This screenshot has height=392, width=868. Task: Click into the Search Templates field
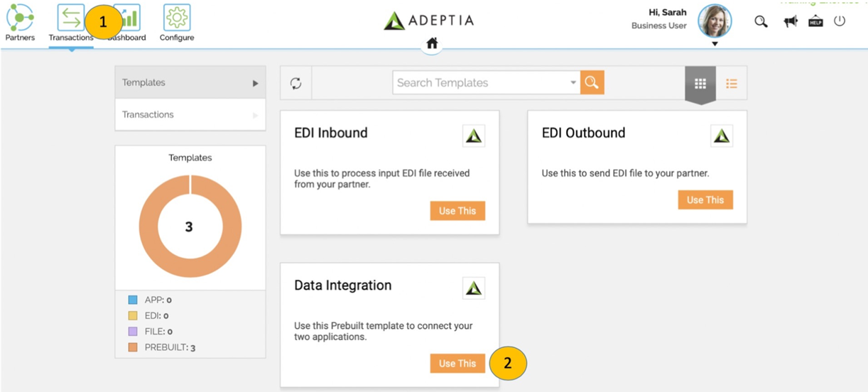(482, 82)
